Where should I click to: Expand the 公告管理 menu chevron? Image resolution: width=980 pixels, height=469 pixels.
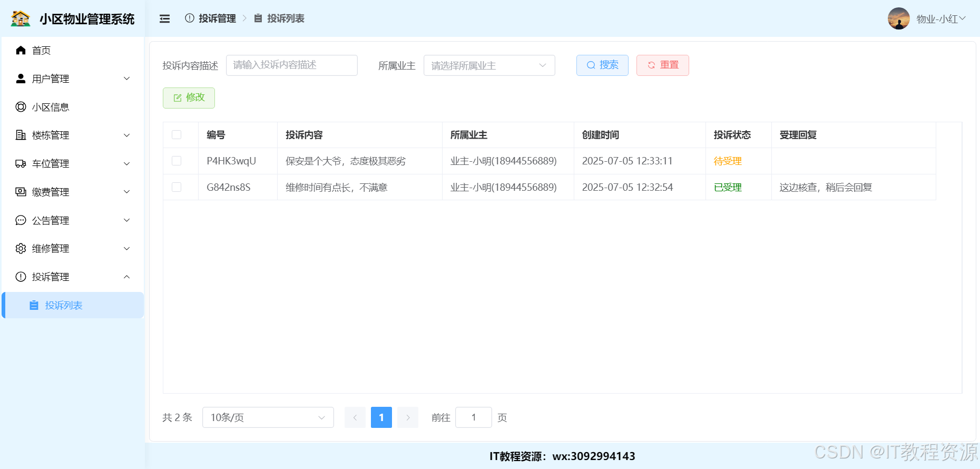127,220
